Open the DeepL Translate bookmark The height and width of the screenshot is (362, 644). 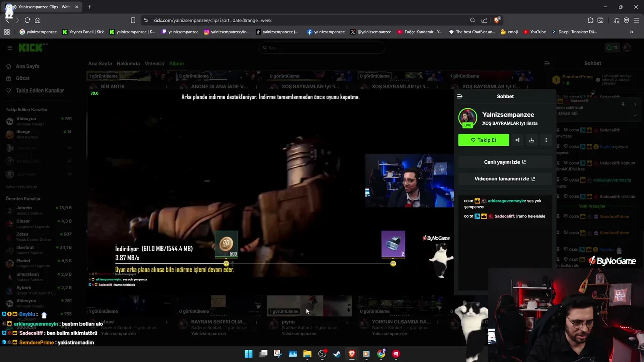pyautogui.click(x=575, y=32)
